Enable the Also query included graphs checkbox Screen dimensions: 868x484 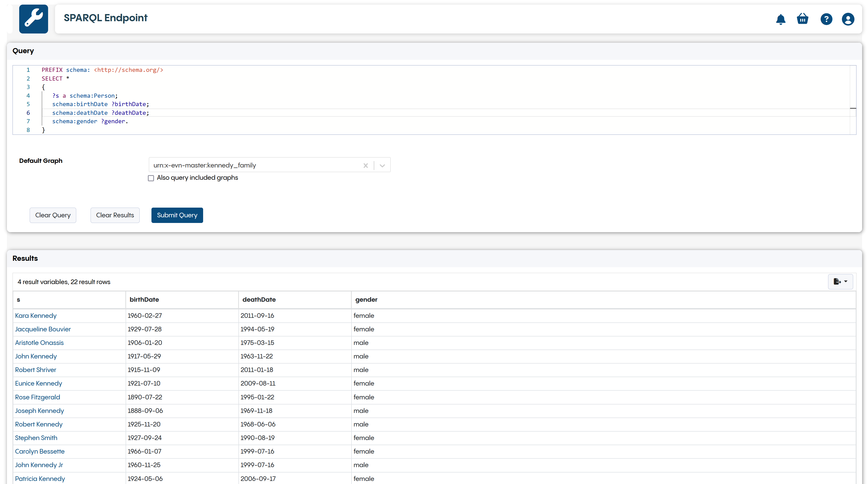coord(151,178)
